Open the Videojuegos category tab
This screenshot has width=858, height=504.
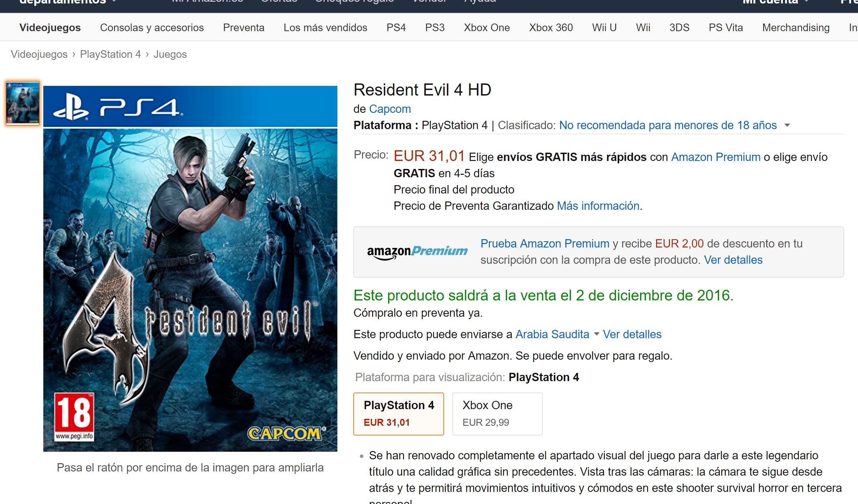50,28
